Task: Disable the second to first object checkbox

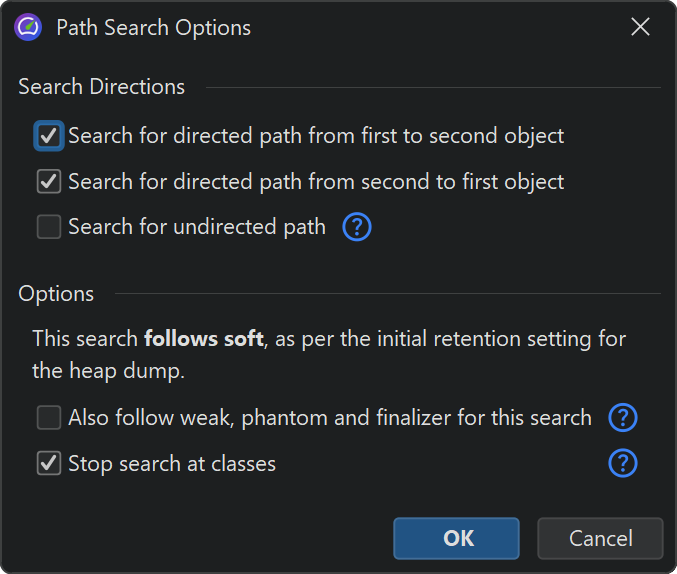Action: pos(49,182)
